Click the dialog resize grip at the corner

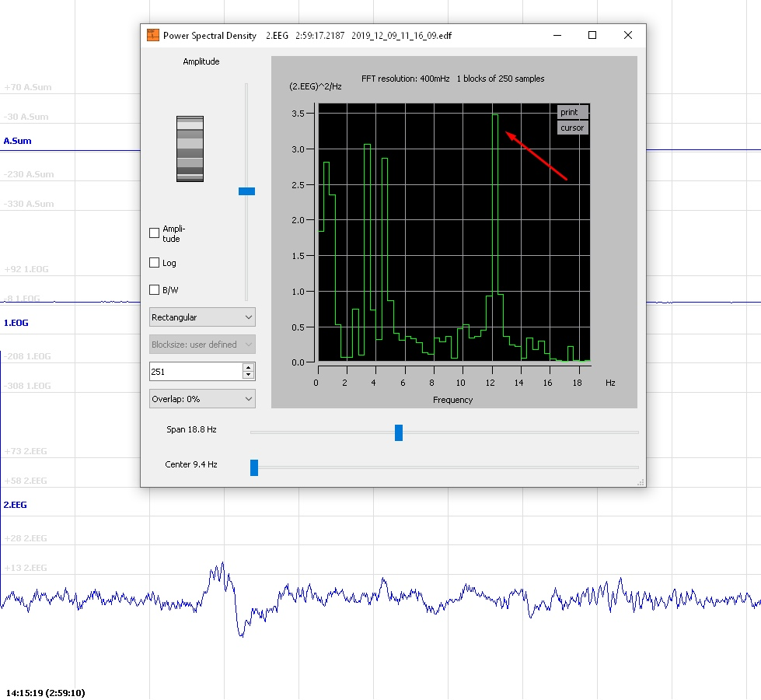pyautogui.click(x=641, y=482)
